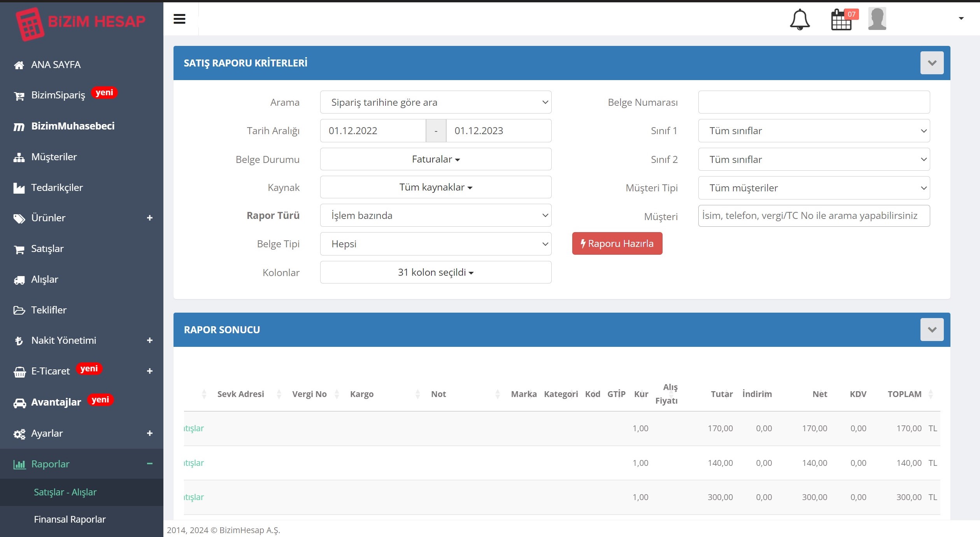980x537 pixels.
Task: Click the Raporu Hazırla button
Action: point(617,243)
